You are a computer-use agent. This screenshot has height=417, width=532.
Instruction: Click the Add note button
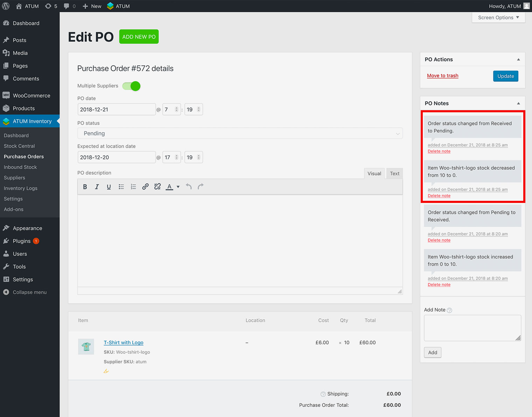pyautogui.click(x=433, y=352)
